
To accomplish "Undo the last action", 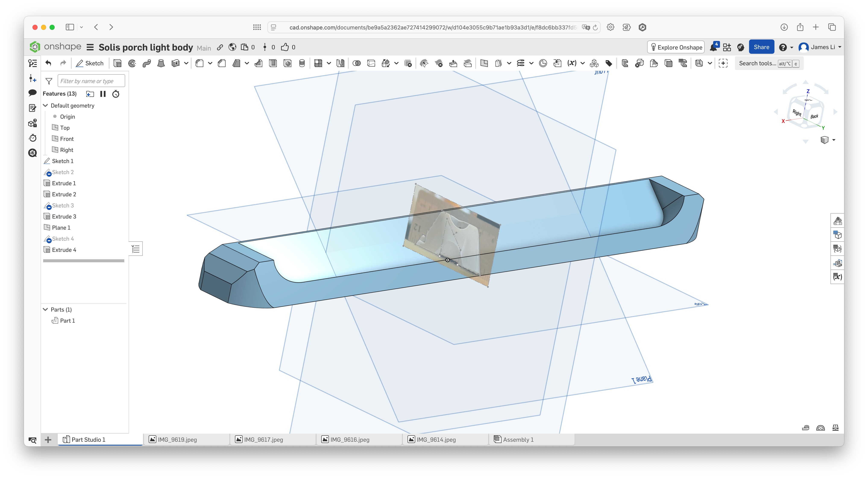I will 48,63.
